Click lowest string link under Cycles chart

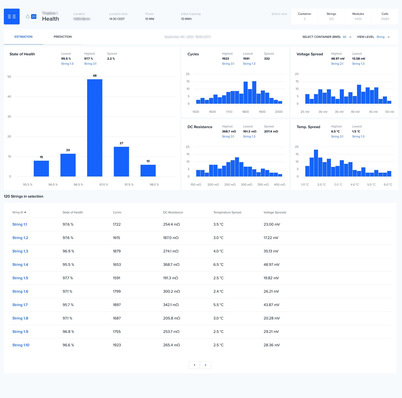pos(249,64)
